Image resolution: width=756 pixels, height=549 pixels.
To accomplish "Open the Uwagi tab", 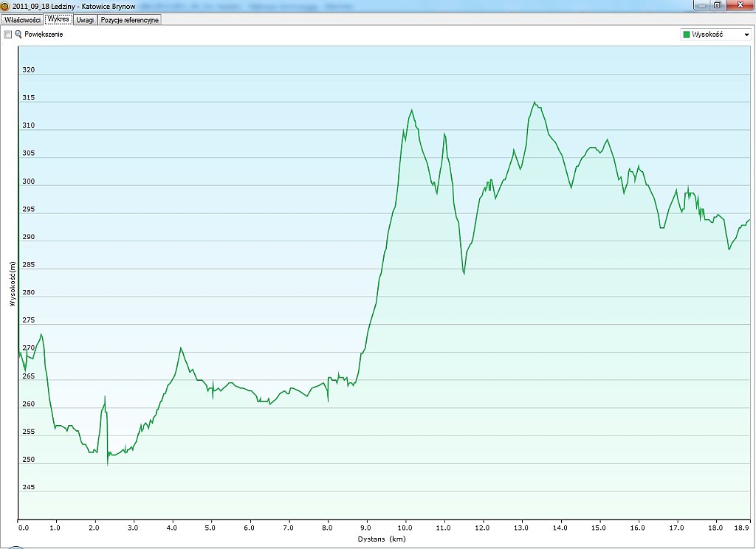I will 85,20.
